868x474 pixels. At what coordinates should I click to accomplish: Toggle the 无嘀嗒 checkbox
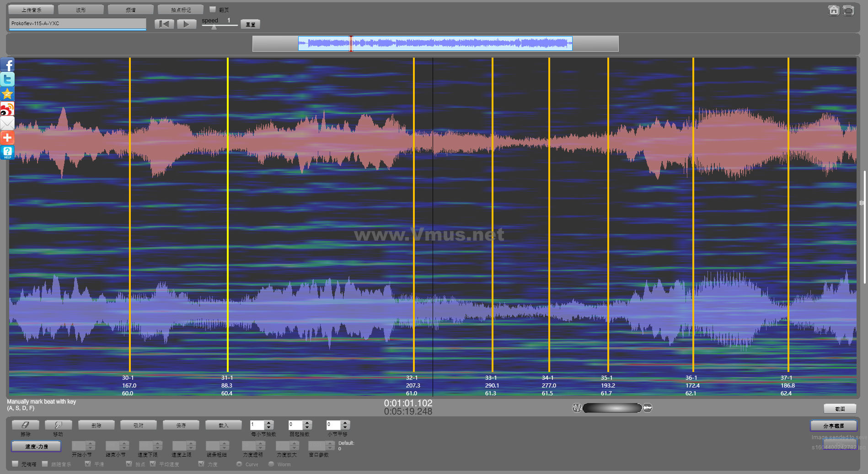click(15, 464)
